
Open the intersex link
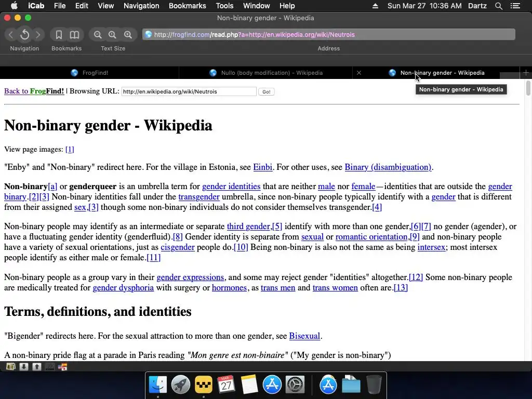coord(431,247)
